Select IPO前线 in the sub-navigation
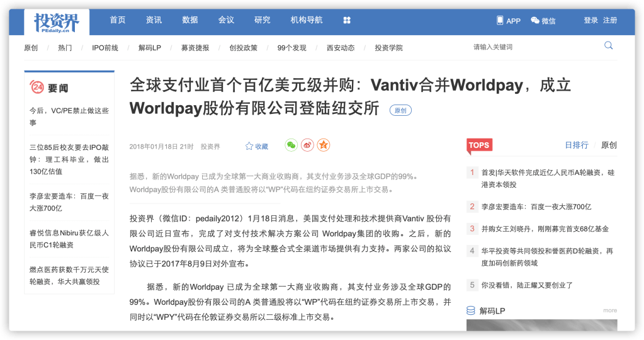Image resolution: width=644 pixels, height=340 pixels. (105, 48)
